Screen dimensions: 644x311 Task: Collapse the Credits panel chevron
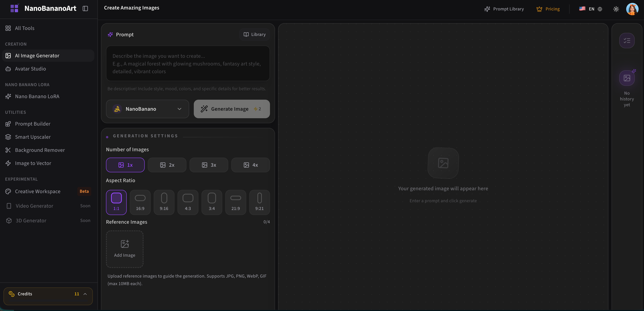pos(85,294)
